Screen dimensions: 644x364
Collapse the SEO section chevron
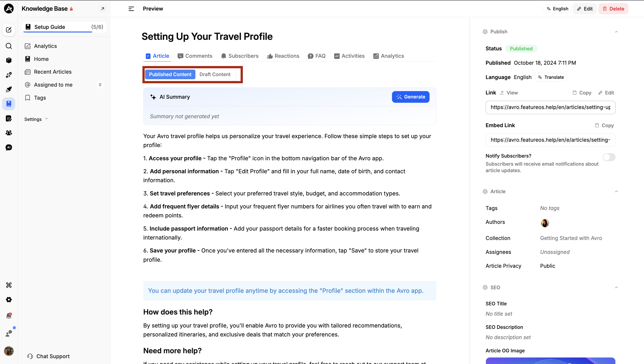[x=616, y=287]
